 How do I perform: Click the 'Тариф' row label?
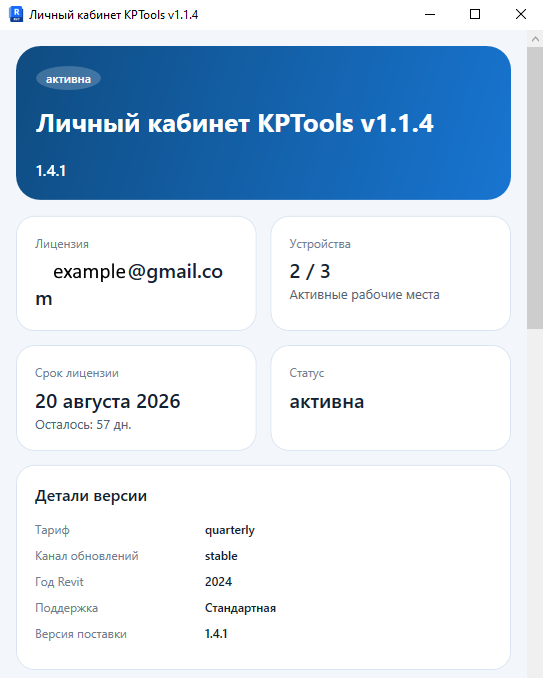[52, 530]
